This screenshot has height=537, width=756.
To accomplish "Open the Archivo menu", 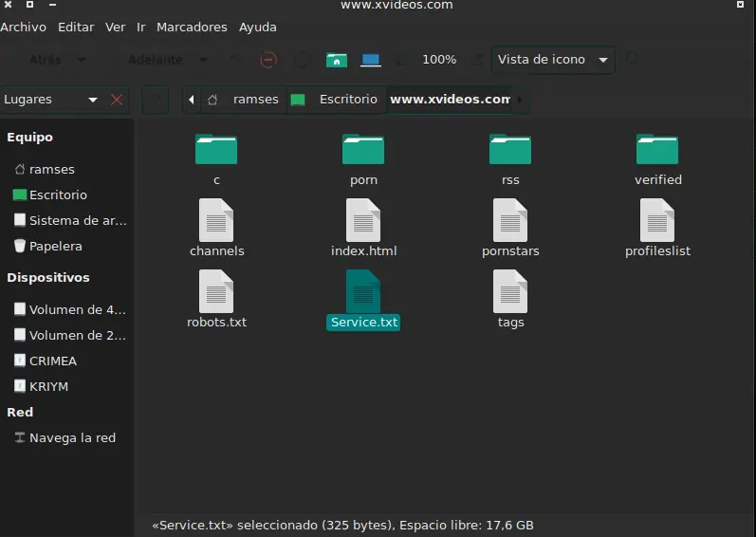I will tap(23, 27).
